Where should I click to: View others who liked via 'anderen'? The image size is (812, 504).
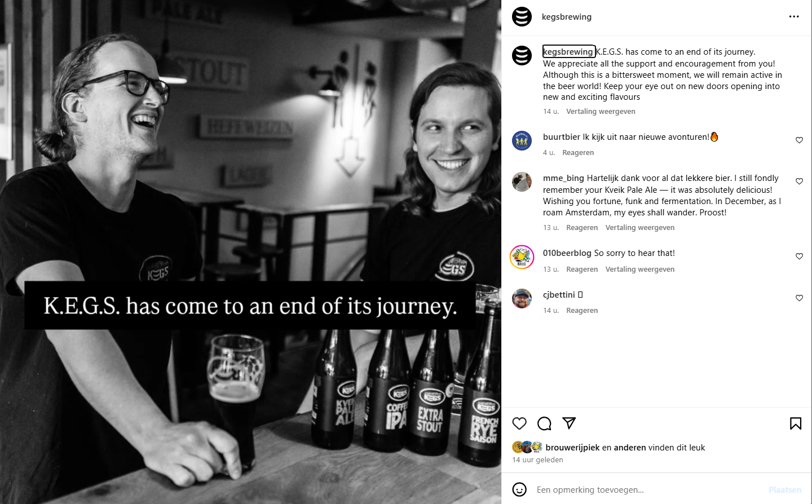(x=630, y=448)
